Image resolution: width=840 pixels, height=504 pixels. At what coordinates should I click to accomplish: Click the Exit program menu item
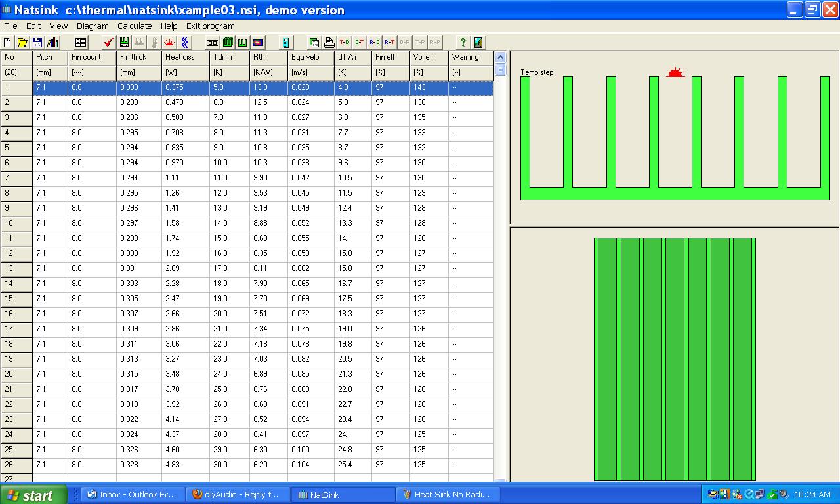pyautogui.click(x=211, y=26)
